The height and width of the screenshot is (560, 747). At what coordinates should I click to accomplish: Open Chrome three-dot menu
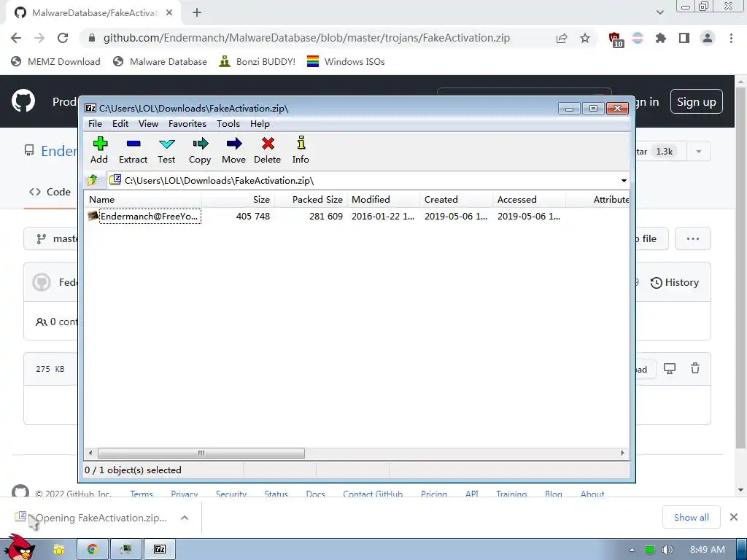[x=731, y=38]
